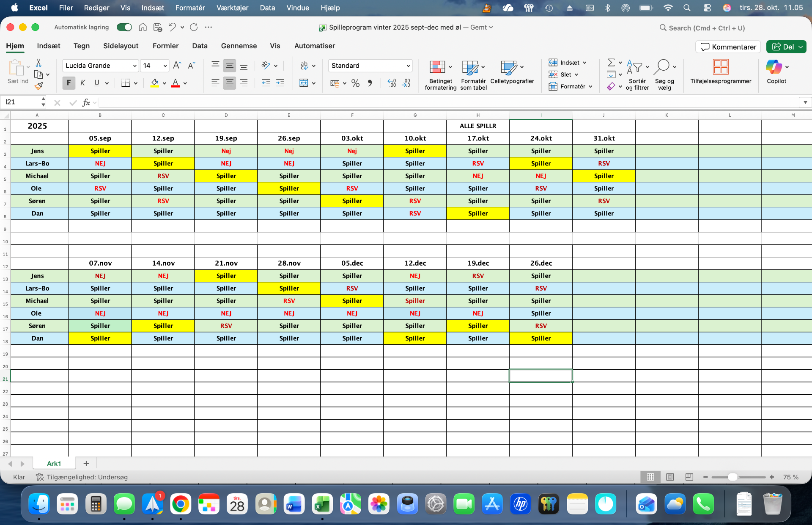The image size is (812, 525).
Task: Click the Format Painter brush icon
Action: point(38,86)
